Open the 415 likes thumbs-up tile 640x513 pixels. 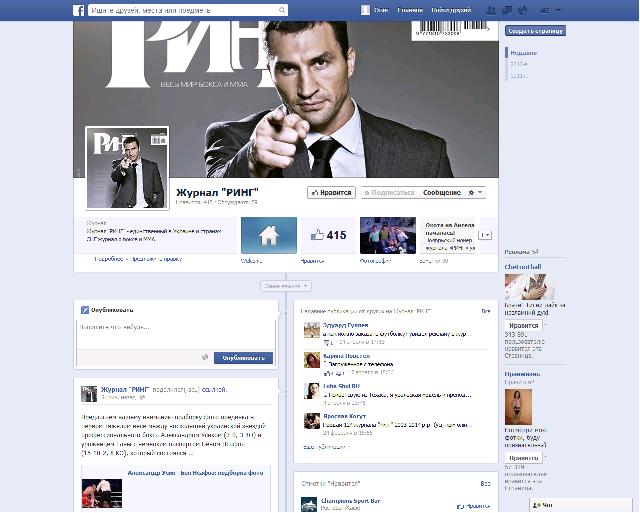tap(327, 236)
